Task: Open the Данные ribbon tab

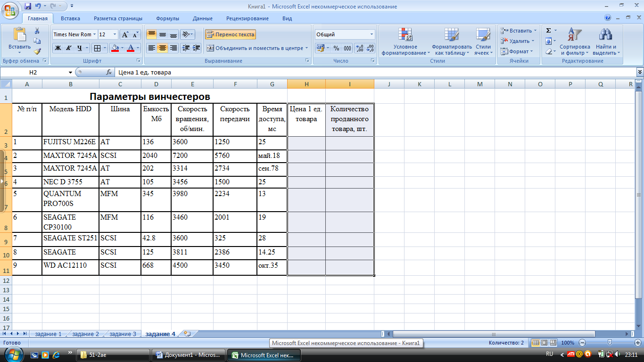Action: [x=203, y=18]
